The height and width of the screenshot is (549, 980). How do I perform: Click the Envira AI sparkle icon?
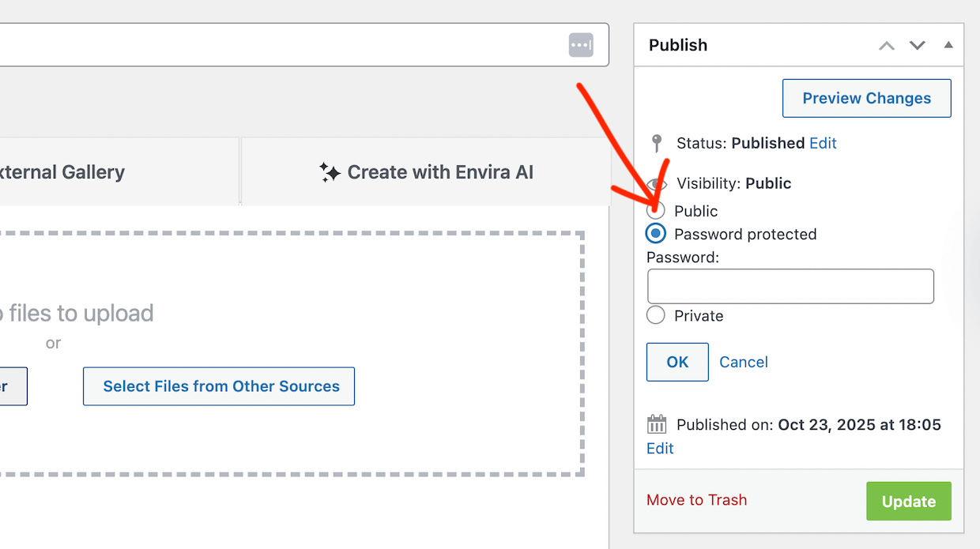(x=330, y=172)
